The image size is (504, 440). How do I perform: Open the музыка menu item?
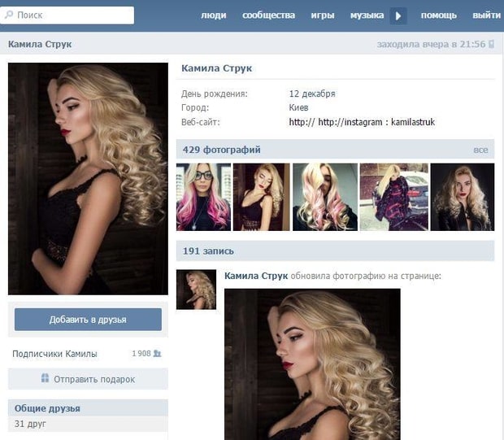[367, 15]
